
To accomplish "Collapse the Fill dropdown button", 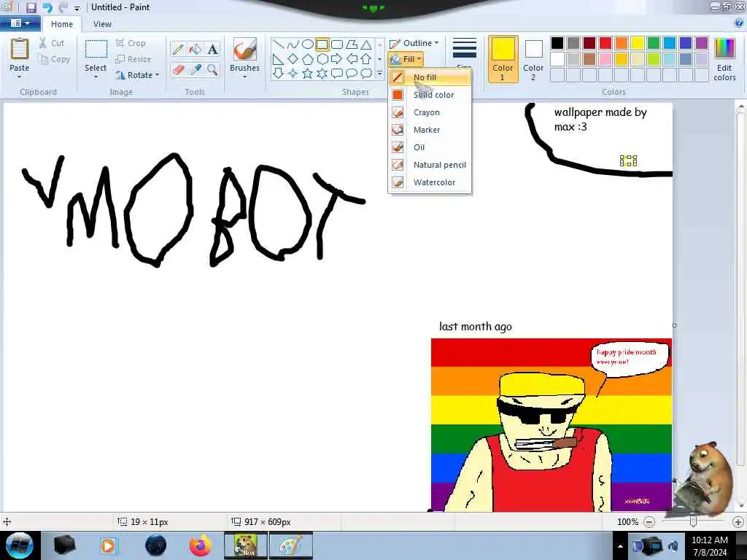I will pos(406,59).
